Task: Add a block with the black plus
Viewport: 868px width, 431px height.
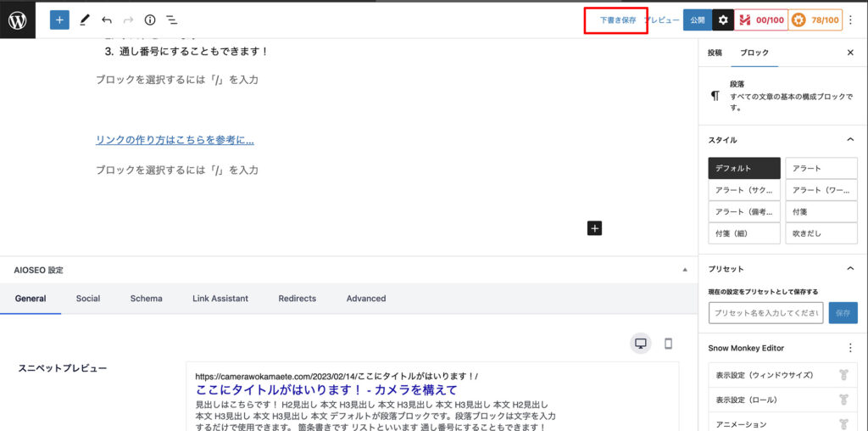Action: (x=594, y=227)
